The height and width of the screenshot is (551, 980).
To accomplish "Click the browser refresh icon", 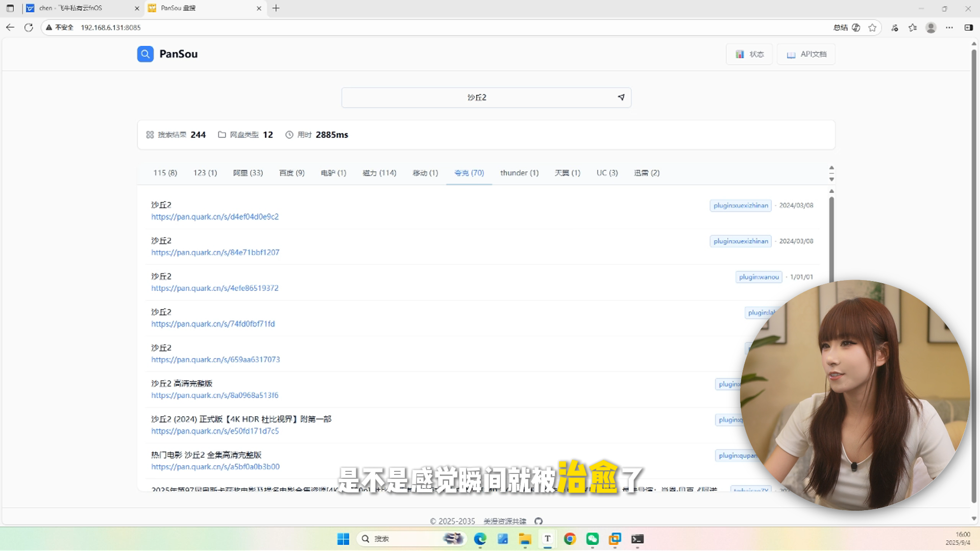I will tap(29, 28).
